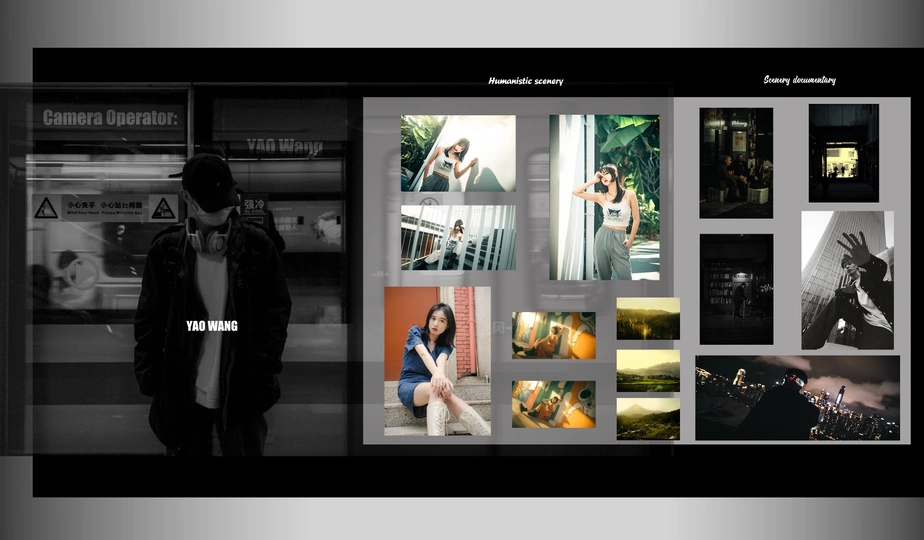View the black-and-white photo of man raising hand
Screen dimensions: 924x540
847,280
